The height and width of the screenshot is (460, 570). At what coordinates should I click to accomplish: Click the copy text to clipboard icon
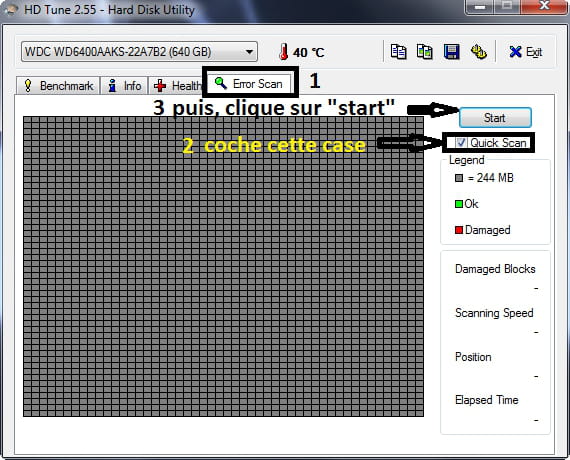(398, 52)
